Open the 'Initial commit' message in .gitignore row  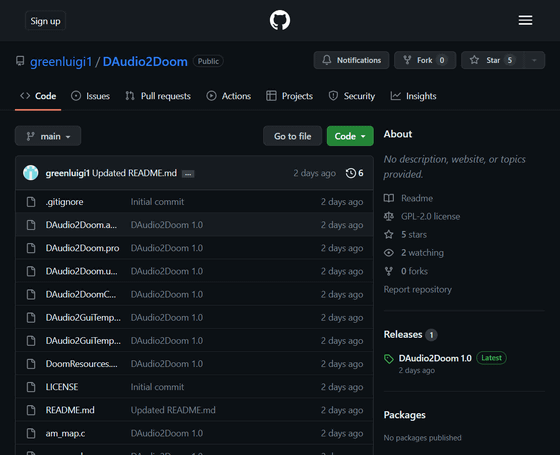[x=158, y=202]
